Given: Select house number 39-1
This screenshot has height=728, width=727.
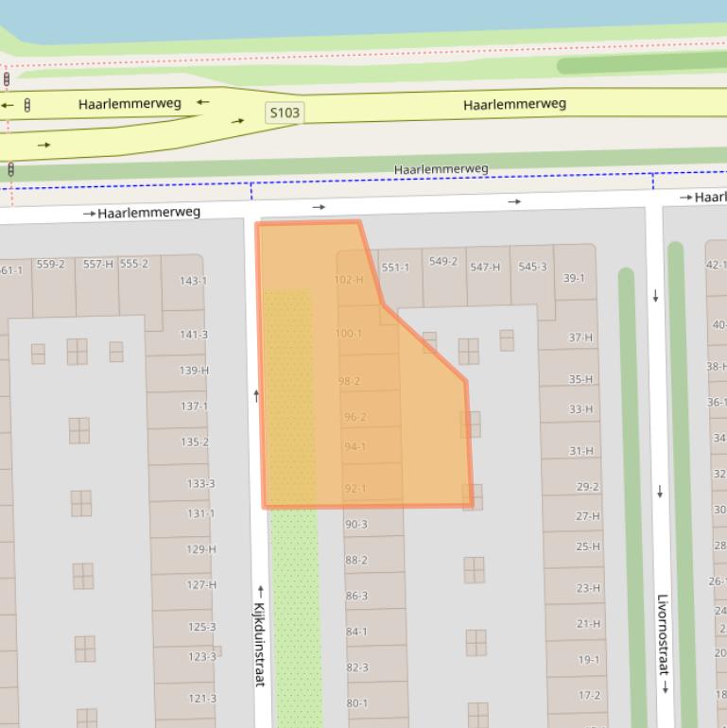Looking at the screenshot, I should coord(574,278).
